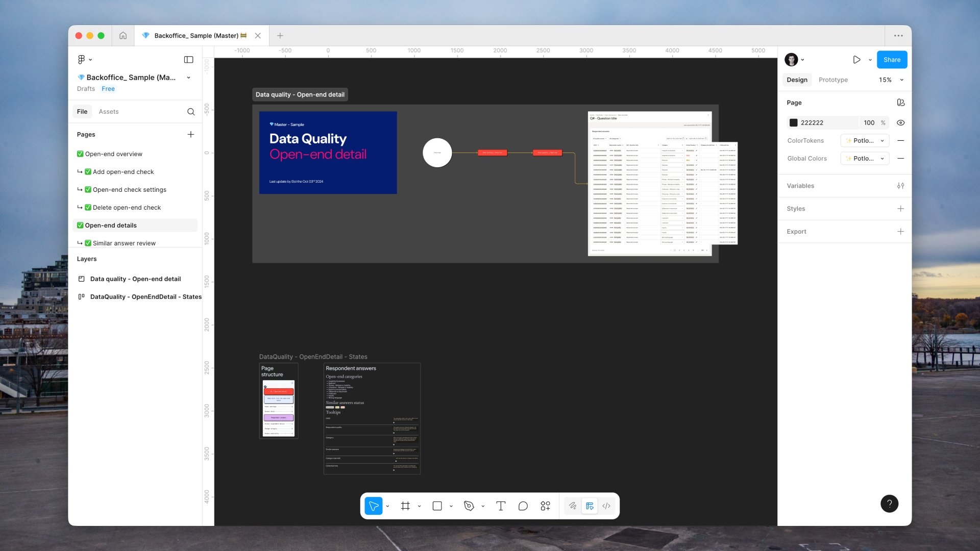The width and height of the screenshot is (980, 551).
Task: Select the Frame tool in the toolbar
Action: (x=405, y=506)
